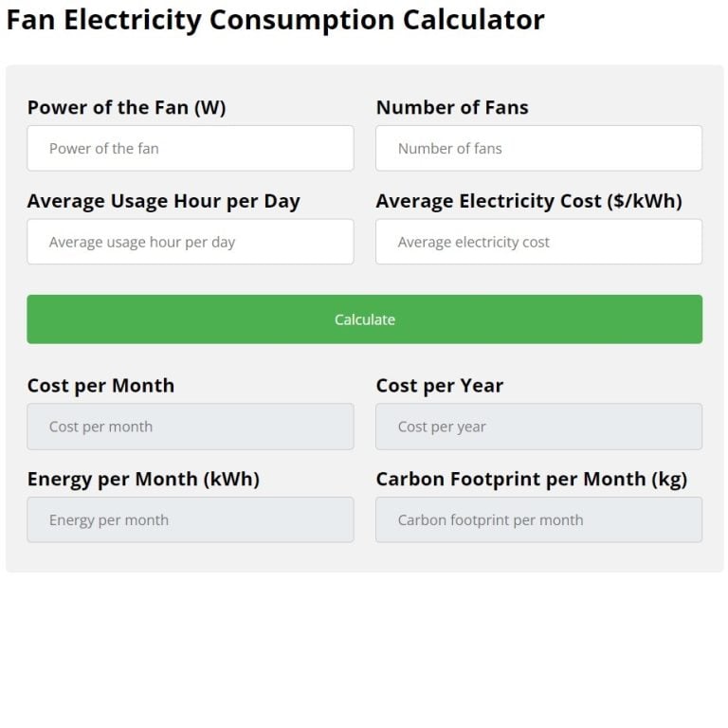The width and height of the screenshot is (728, 728).
Task: Click the "Average Electricity Cost ($/kWh)" label
Action: click(528, 201)
